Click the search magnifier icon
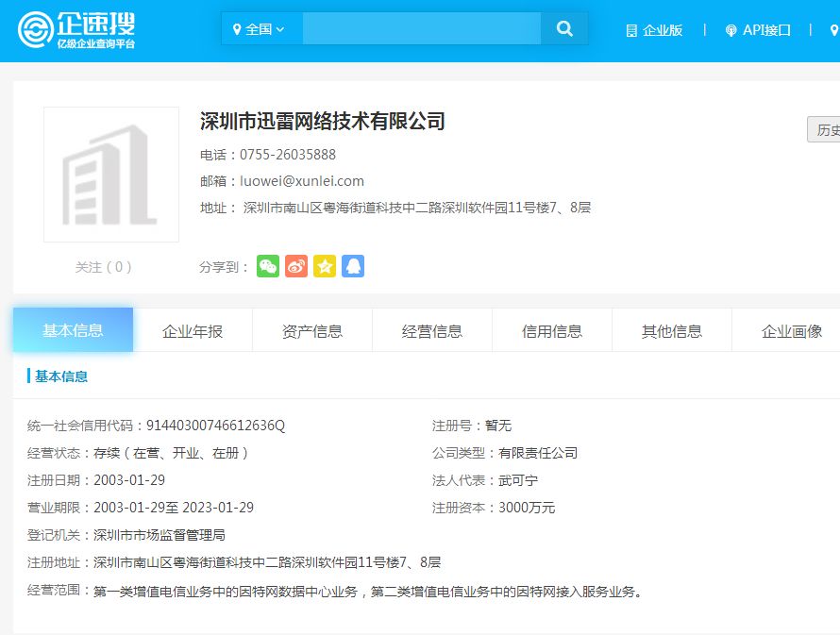840x635 pixels. (x=564, y=29)
